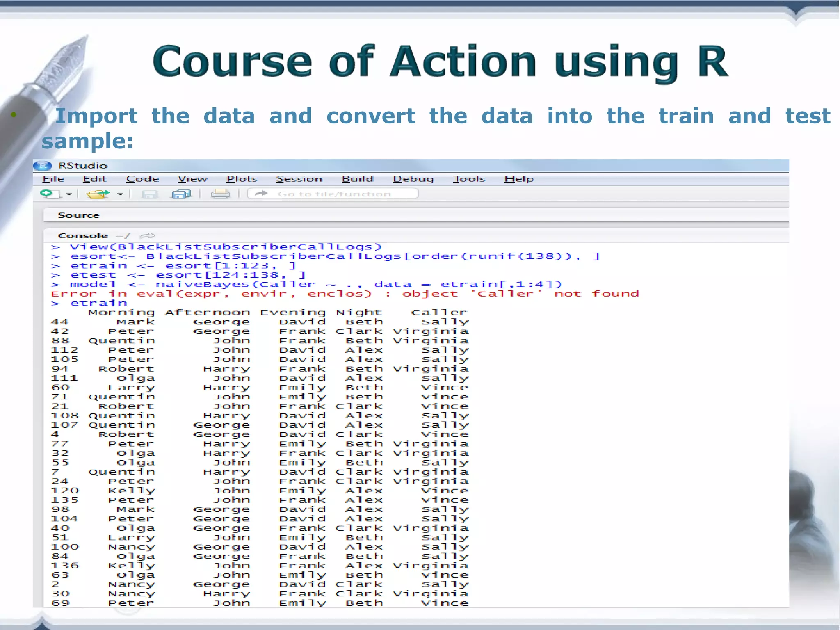Click the New File icon in toolbar
840x630 pixels.
click(50, 194)
